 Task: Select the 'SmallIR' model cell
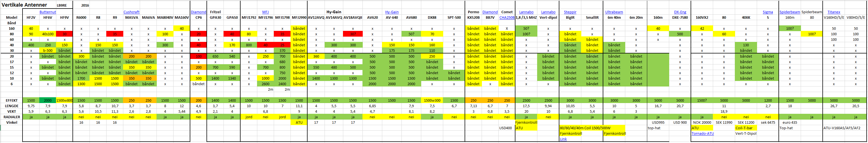coord(592,18)
